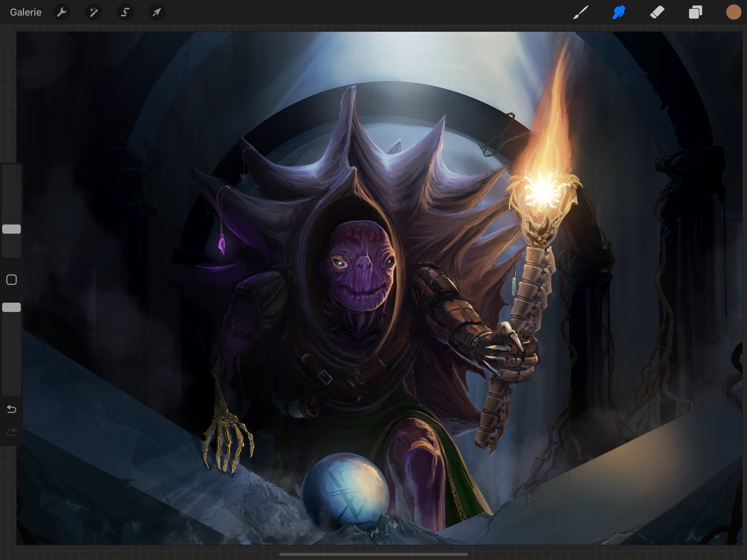Undo the last stroke
Viewport: 747px width, 560px height.
(11, 409)
